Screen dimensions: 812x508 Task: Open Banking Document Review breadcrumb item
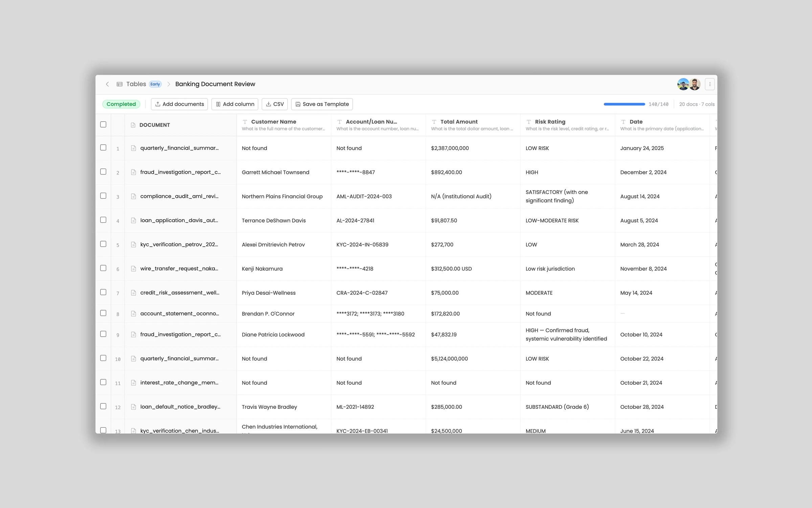coord(215,84)
